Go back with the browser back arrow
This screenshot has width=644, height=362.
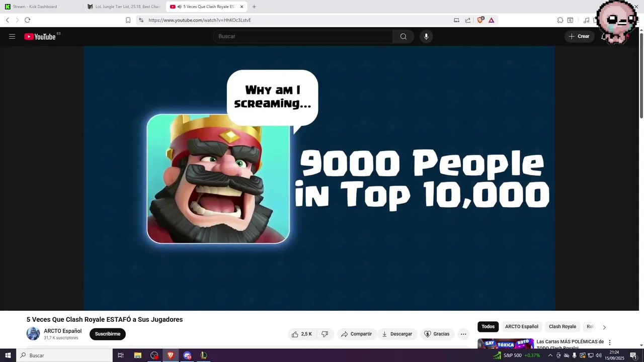tap(8, 20)
